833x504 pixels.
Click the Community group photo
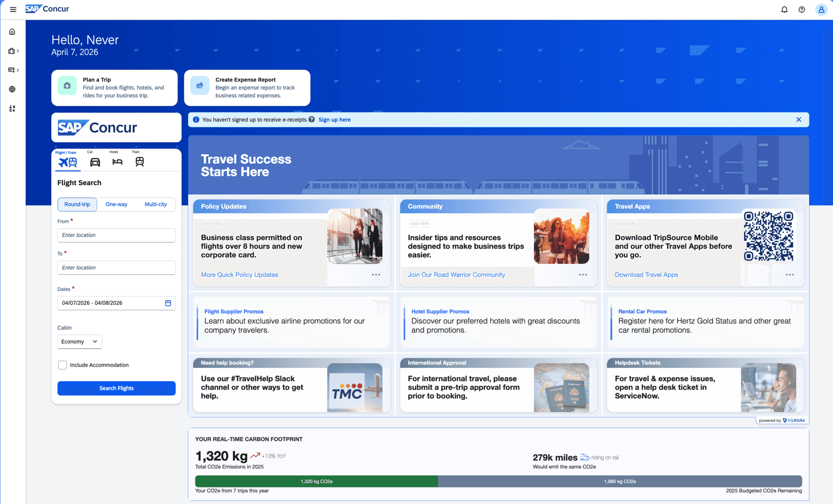[x=562, y=236]
